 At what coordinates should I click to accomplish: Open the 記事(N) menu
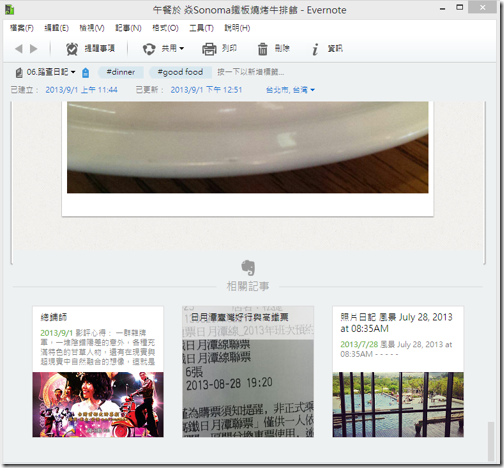tap(128, 28)
